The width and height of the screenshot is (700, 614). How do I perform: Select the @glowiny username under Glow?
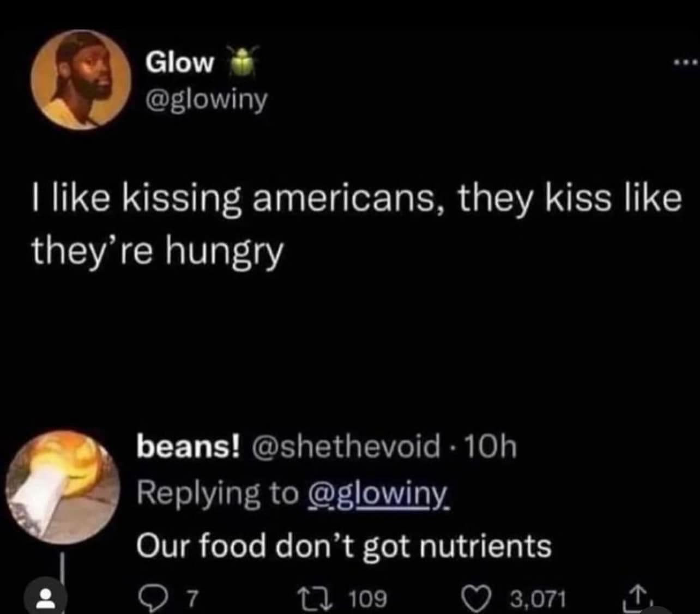click(207, 100)
